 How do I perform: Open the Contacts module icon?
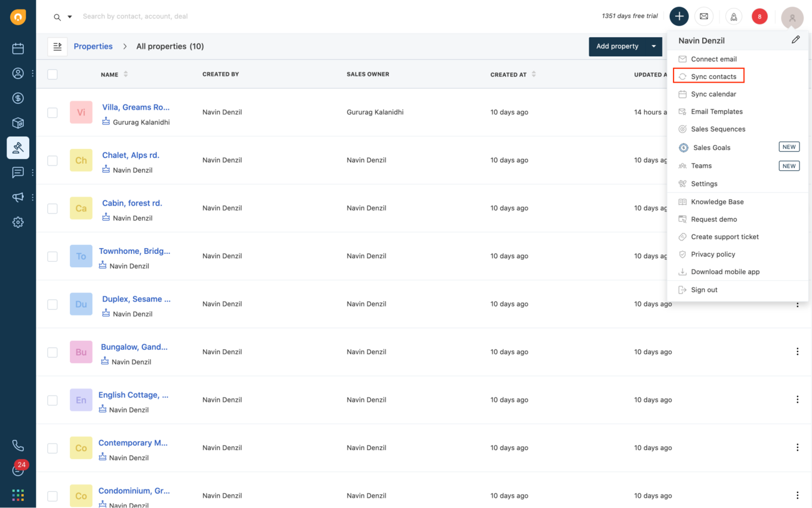click(x=18, y=73)
